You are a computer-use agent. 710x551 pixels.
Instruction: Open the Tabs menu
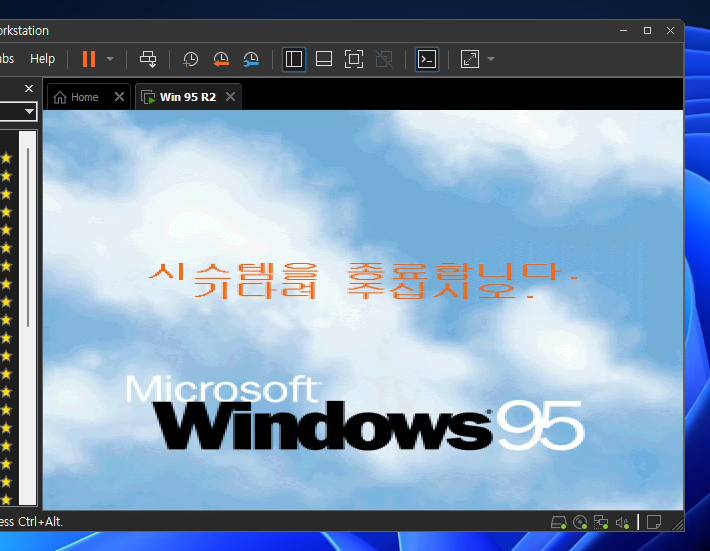6,59
